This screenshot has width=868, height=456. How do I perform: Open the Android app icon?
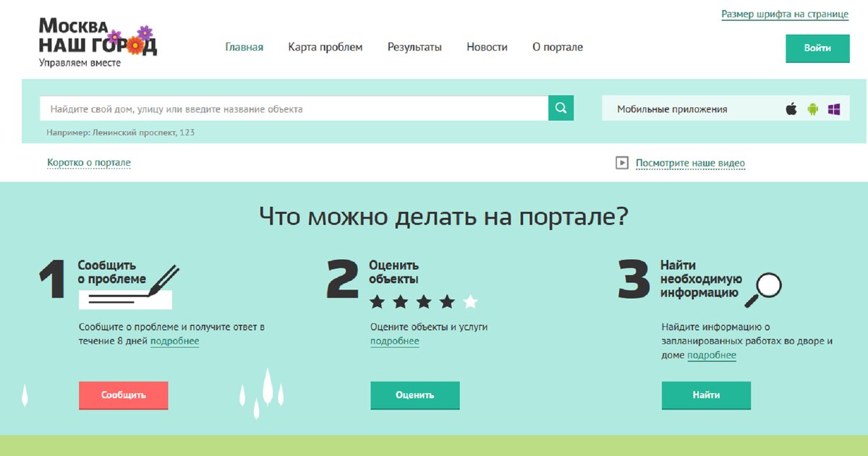tap(812, 109)
